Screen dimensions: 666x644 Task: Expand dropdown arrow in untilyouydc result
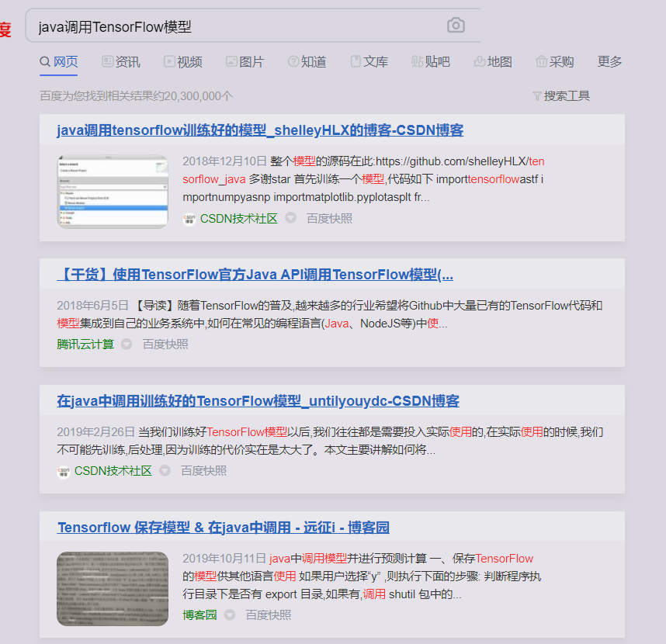pos(165,470)
